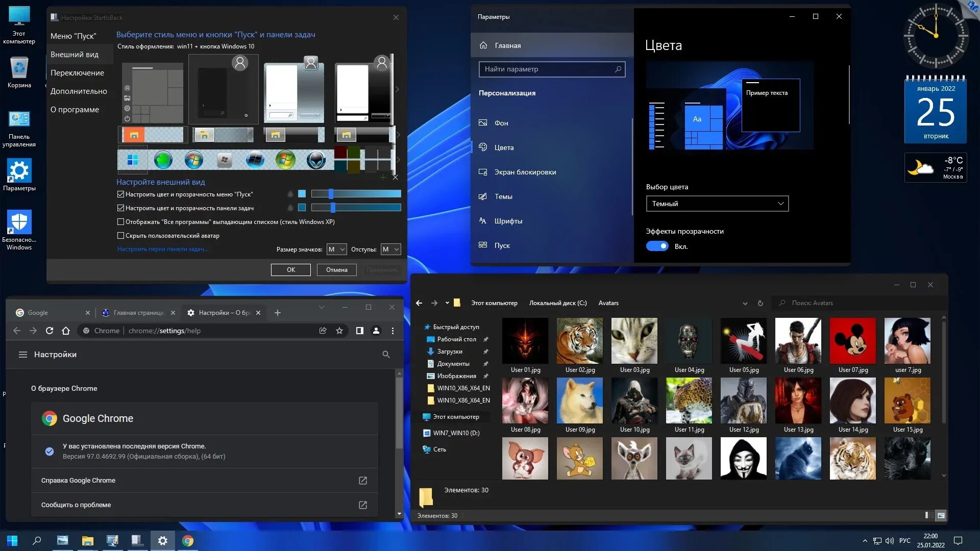
Task: Click the Настроить перки панели задач link
Action: [x=163, y=249]
